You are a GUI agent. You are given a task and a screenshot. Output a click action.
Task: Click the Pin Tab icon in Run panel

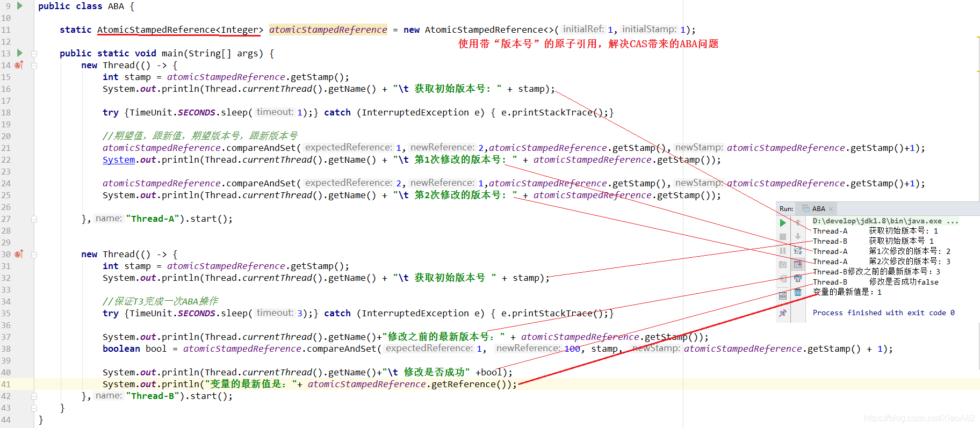coord(783,313)
